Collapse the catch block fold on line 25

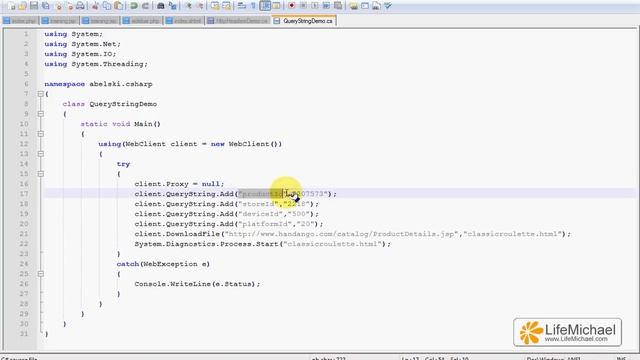coord(40,274)
